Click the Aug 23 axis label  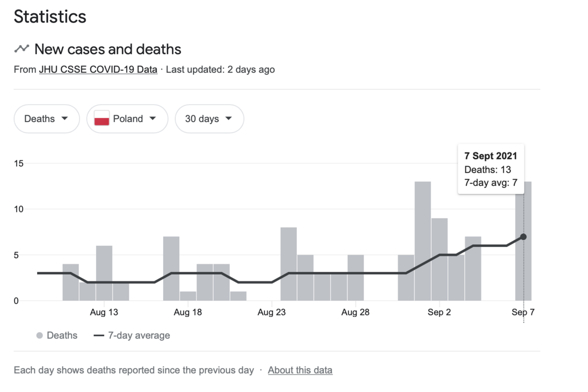pos(271,313)
